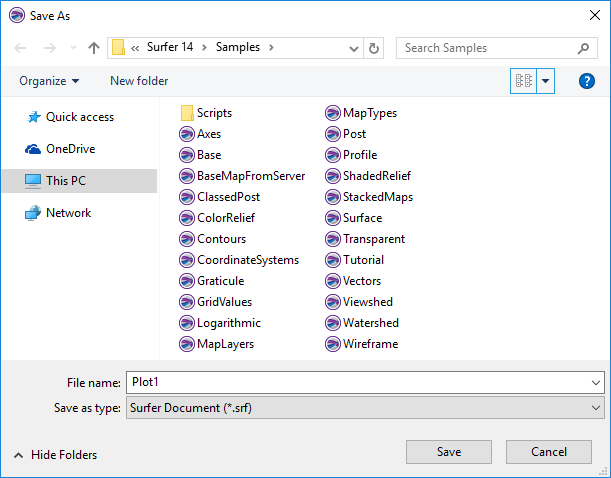Select the Axes Surfer file icon
The width and height of the screenshot is (611, 478).
(187, 134)
